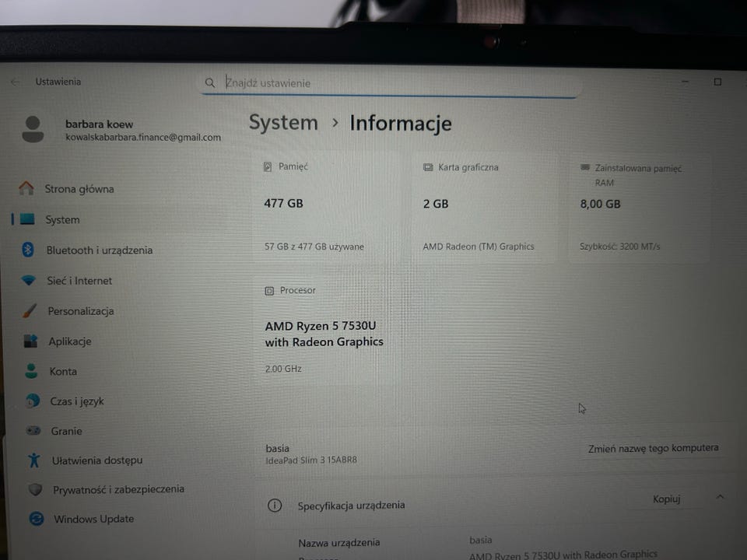Image resolution: width=747 pixels, height=560 pixels.
Task: Click the Zainstalowana pamięć RAM icon
Action: point(585,167)
